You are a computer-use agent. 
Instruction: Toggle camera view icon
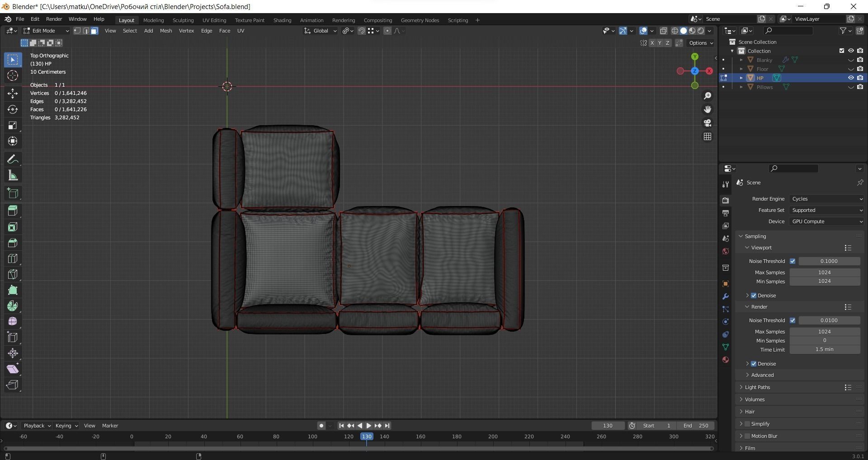[708, 123]
